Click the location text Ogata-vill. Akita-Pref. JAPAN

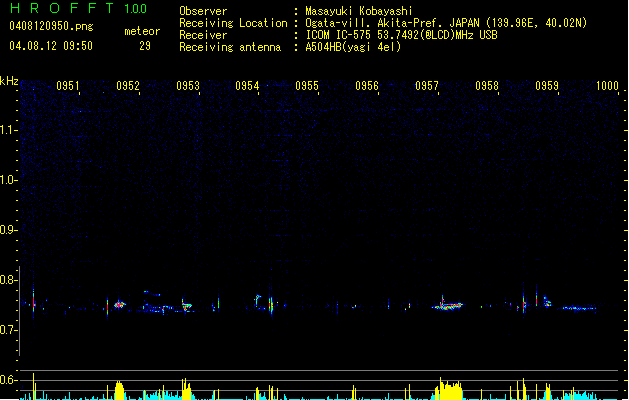click(392, 23)
